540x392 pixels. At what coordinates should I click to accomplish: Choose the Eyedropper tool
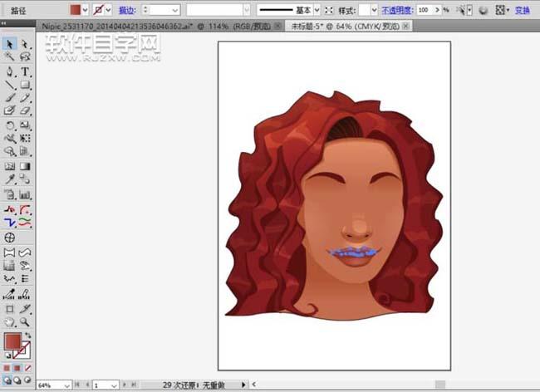10,179
